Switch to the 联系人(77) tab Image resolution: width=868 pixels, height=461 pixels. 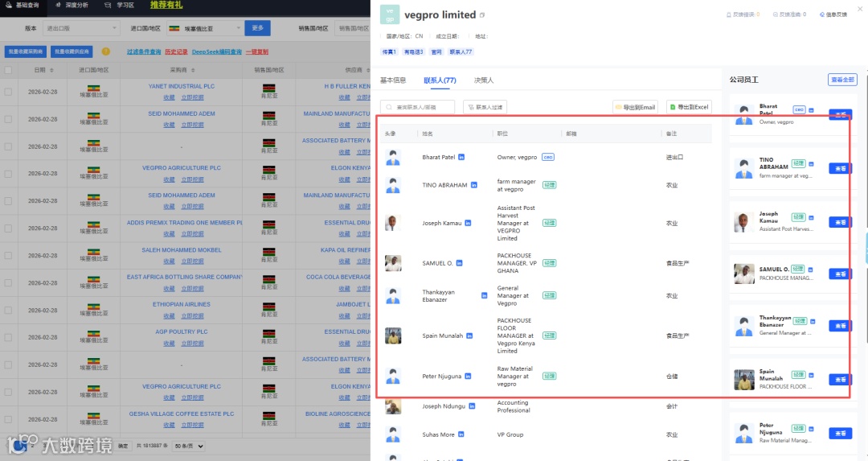[440, 80]
